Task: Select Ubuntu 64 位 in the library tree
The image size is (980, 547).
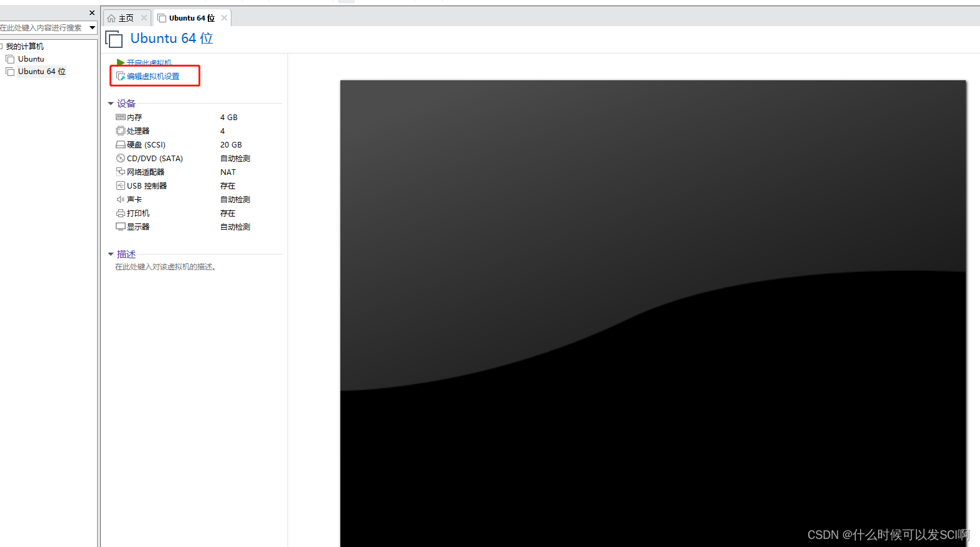Action: pos(42,72)
